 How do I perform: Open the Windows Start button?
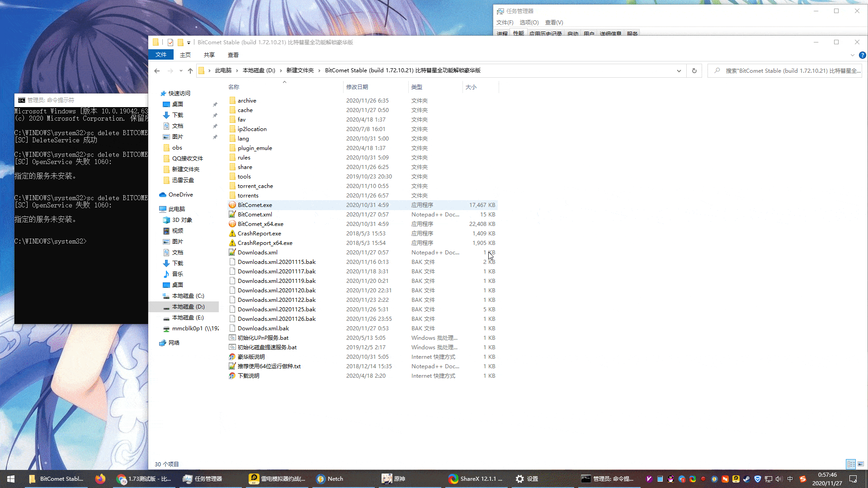pos(11,479)
